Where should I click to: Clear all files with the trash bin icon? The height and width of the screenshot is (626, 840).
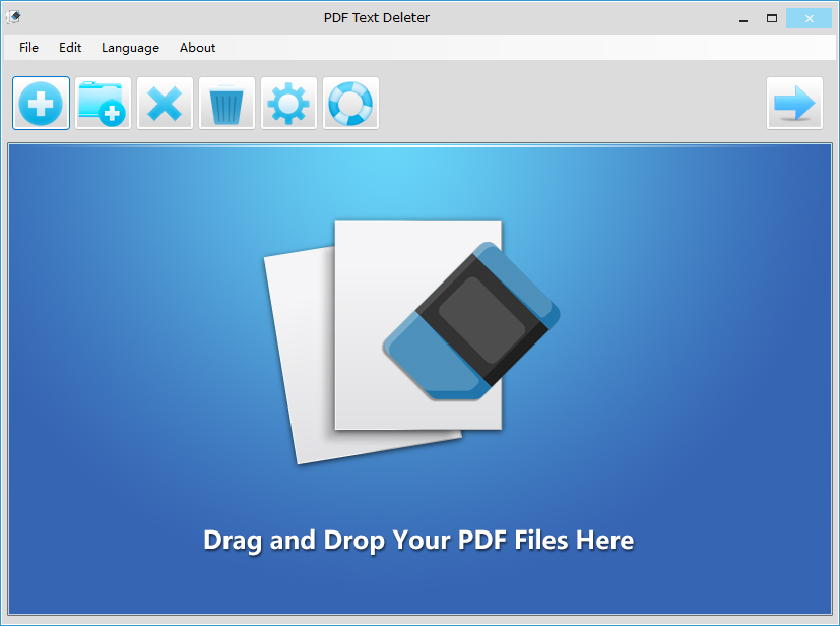pos(227,103)
